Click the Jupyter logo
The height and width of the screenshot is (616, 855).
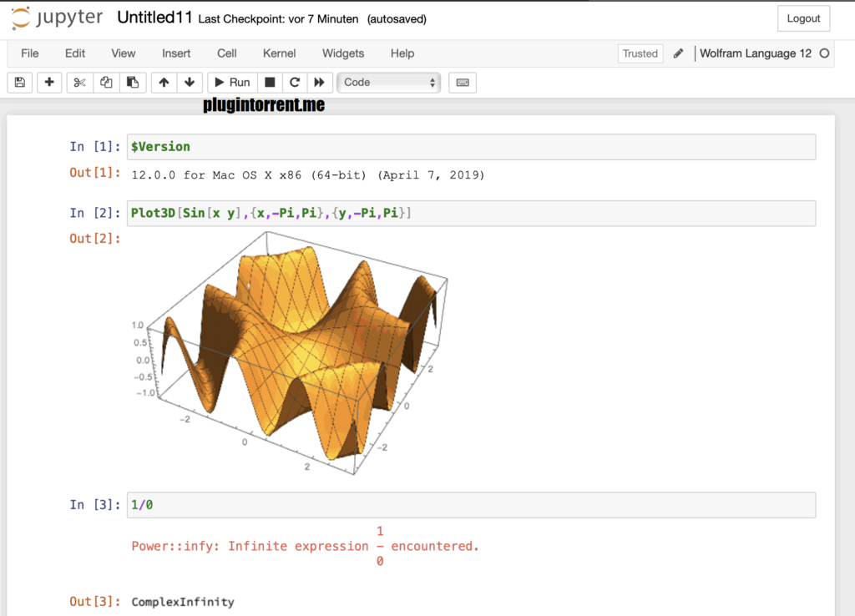coord(57,18)
